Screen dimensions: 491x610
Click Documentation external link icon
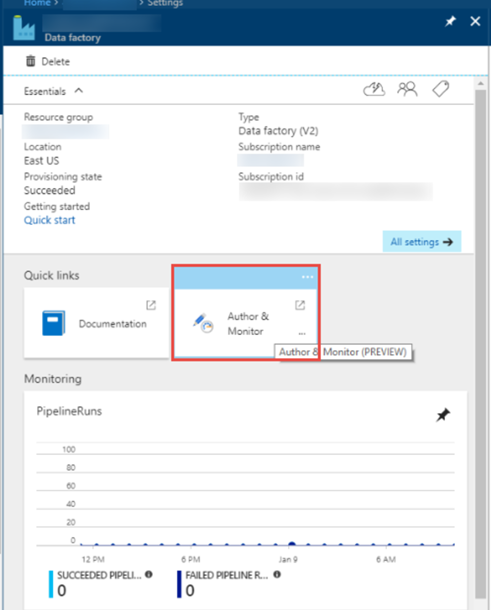pyautogui.click(x=151, y=305)
